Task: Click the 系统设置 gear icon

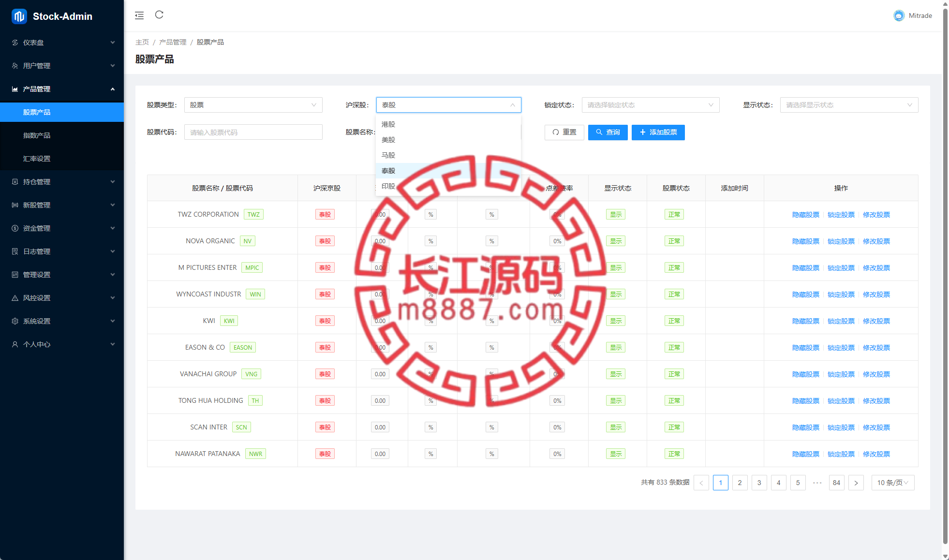Action: click(x=15, y=321)
